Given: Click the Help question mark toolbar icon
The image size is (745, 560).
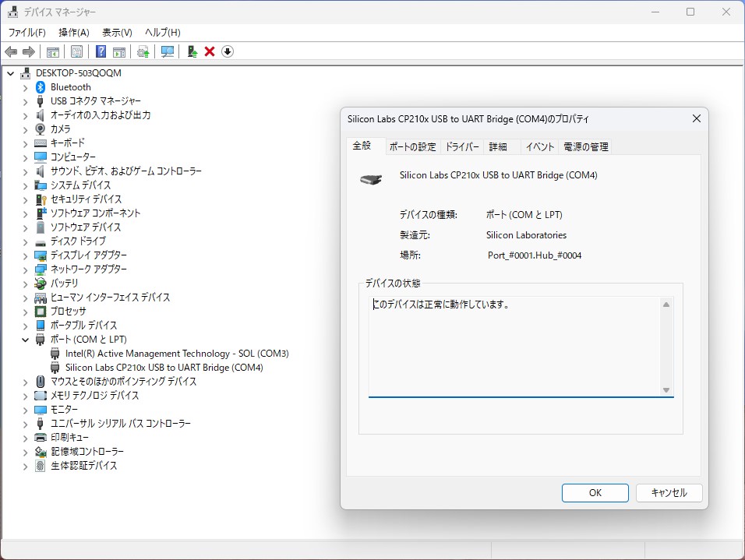Looking at the screenshot, I should [101, 51].
